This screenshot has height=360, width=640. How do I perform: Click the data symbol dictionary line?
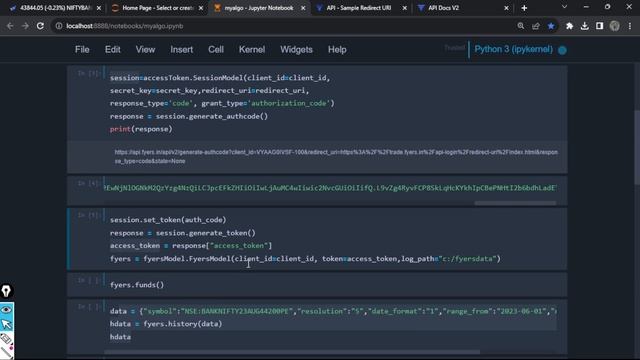coord(333,311)
